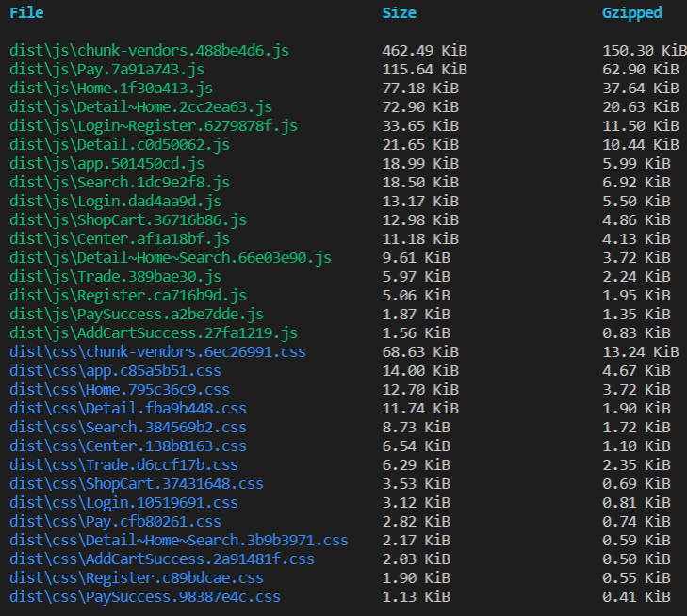The width and height of the screenshot is (687, 616).
Task: Select dist\css\Login.10519691.css file path
Action: [124, 502]
